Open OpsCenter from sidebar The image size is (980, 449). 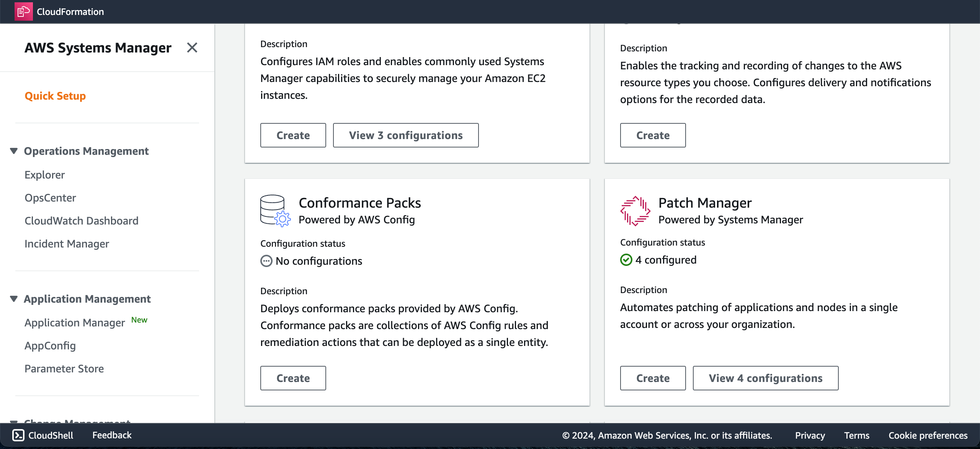50,198
